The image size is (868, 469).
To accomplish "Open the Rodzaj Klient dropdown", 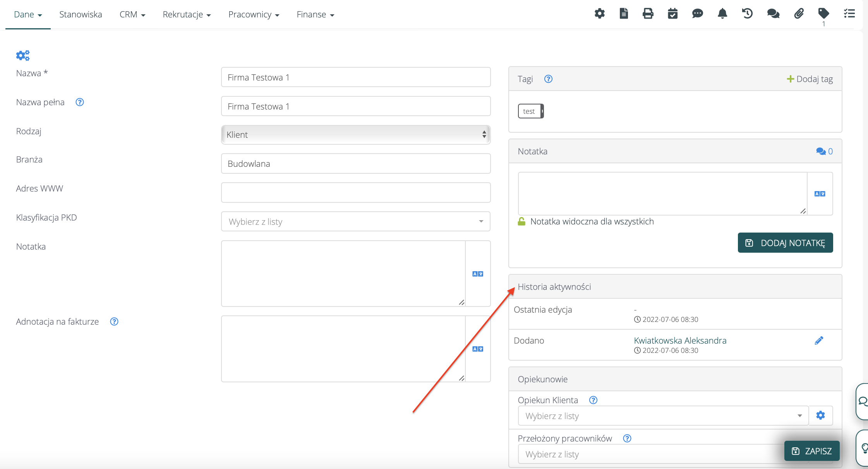I will 355,135.
